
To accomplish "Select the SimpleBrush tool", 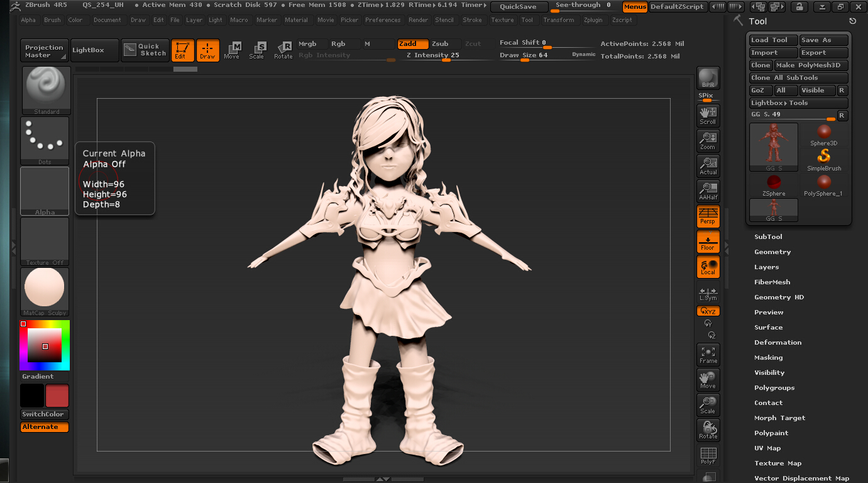I will 824,160.
